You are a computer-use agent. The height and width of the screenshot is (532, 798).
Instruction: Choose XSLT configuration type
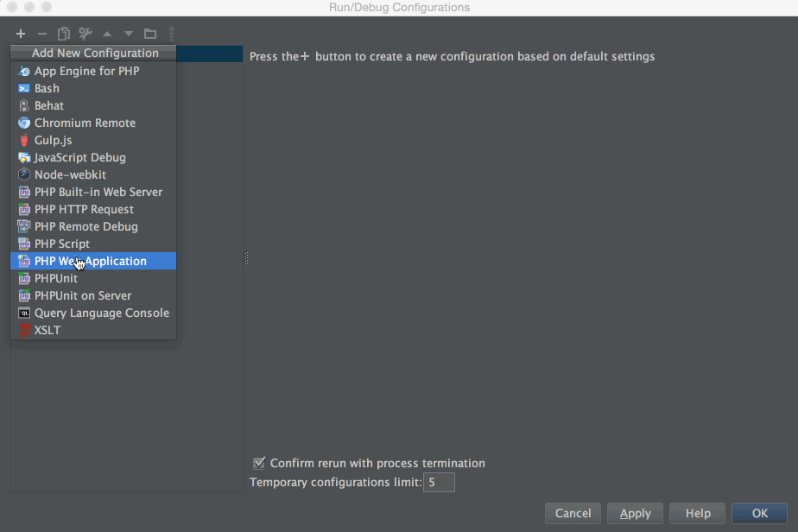[93, 331]
